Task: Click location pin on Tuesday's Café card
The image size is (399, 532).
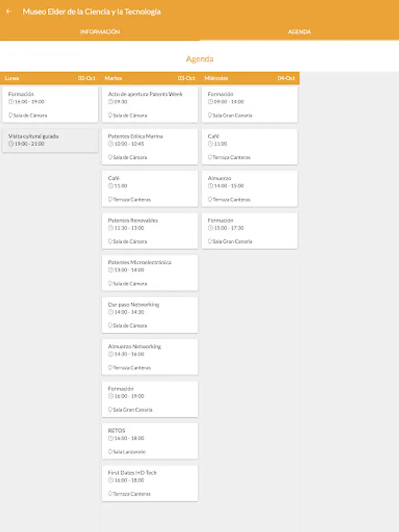Action: 111,200
